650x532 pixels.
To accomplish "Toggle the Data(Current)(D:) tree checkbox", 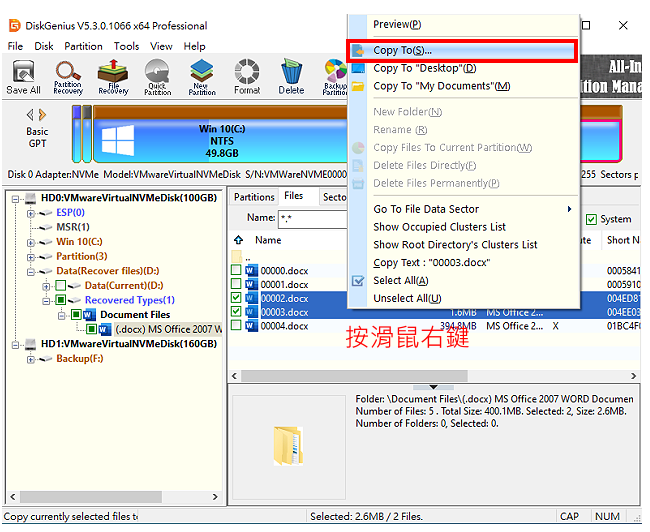I will (61, 285).
